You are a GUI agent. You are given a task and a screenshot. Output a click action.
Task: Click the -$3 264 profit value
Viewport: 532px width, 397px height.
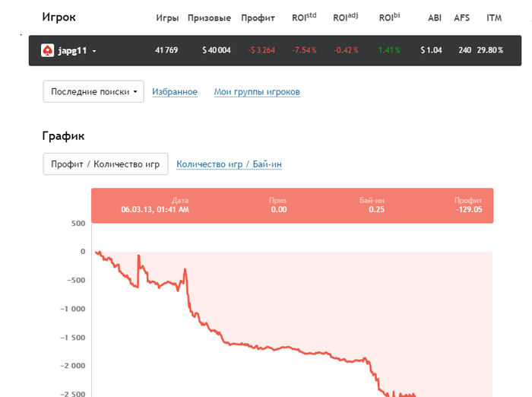click(261, 50)
